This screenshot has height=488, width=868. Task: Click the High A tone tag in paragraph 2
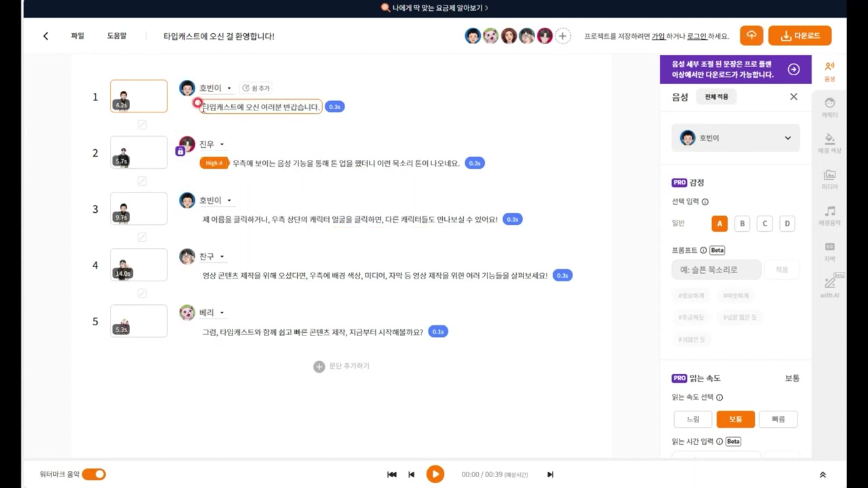pos(214,163)
